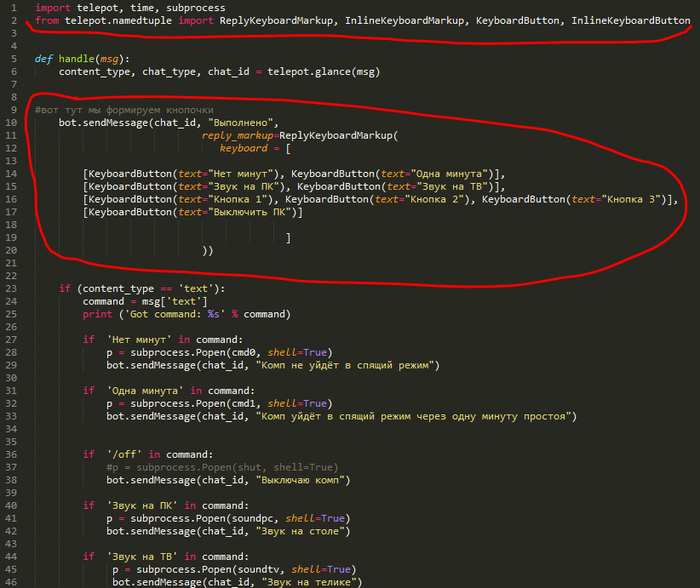Click 'reply_markup' on line 11
The image size is (700, 588).
237,136
